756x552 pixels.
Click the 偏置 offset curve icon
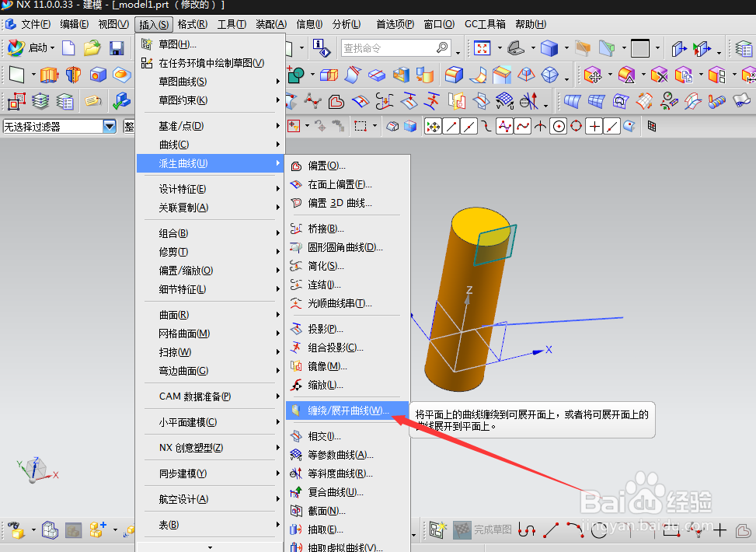pyautogui.click(x=296, y=166)
